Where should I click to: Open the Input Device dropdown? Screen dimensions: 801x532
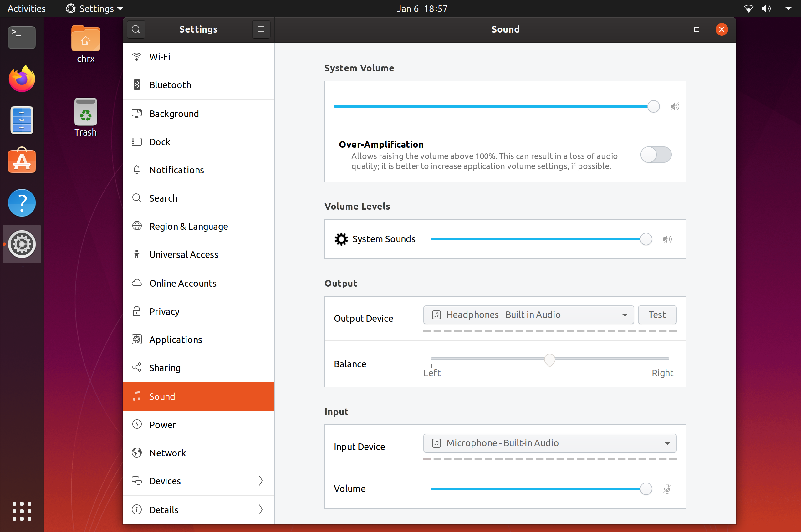coord(550,443)
